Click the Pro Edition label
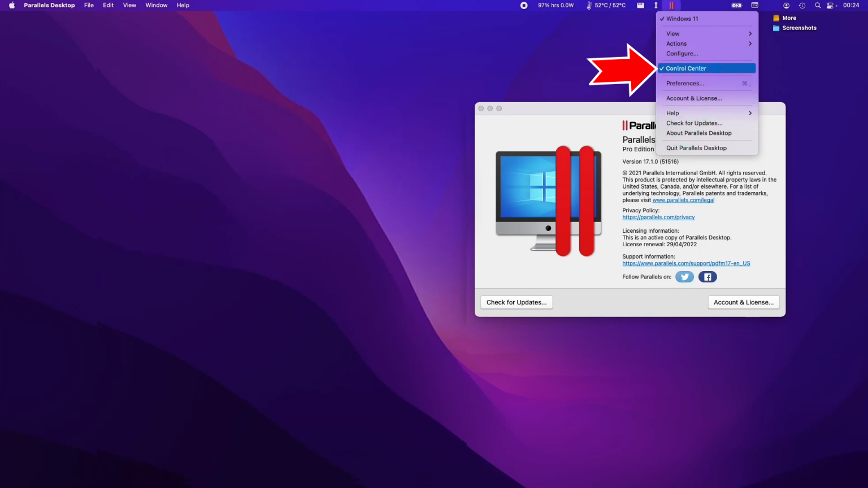Image resolution: width=868 pixels, height=488 pixels. click(638, 149)
